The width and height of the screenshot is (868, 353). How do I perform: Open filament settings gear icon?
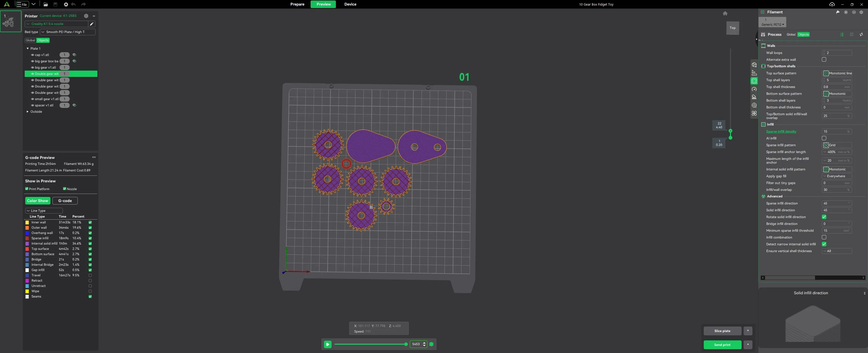click(x=861, y=12)
